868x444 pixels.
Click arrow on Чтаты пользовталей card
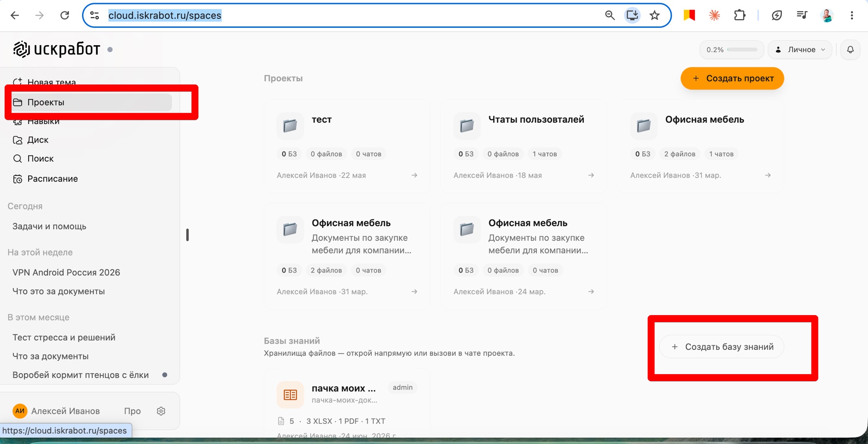(591, 175)
